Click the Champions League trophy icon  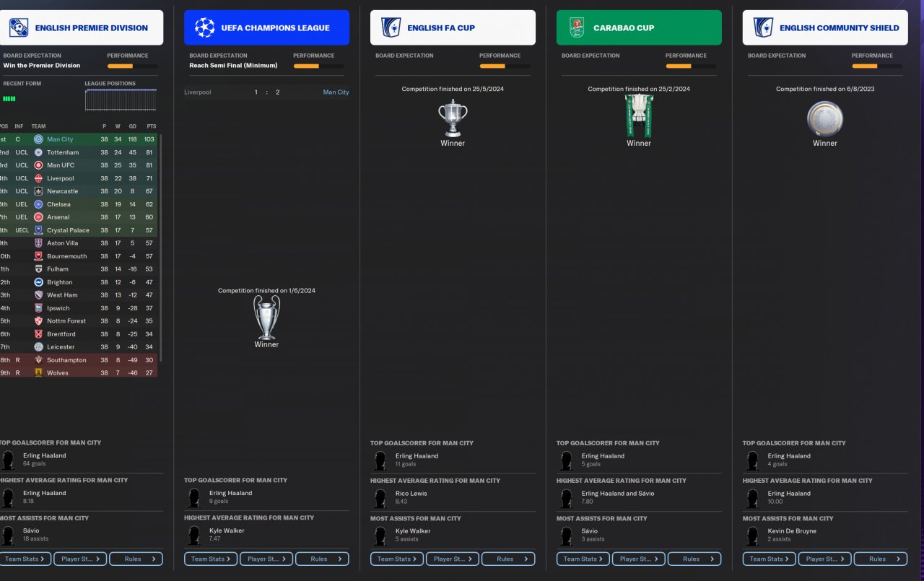266,317
